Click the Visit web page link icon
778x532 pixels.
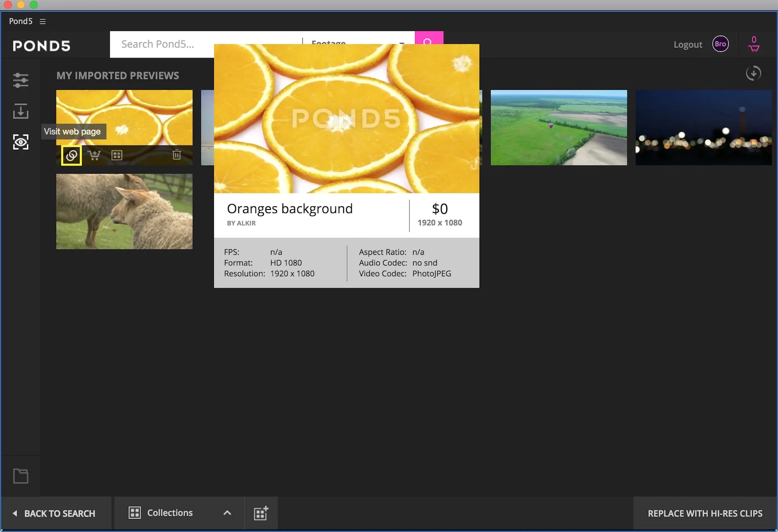[x=71, y=155]
